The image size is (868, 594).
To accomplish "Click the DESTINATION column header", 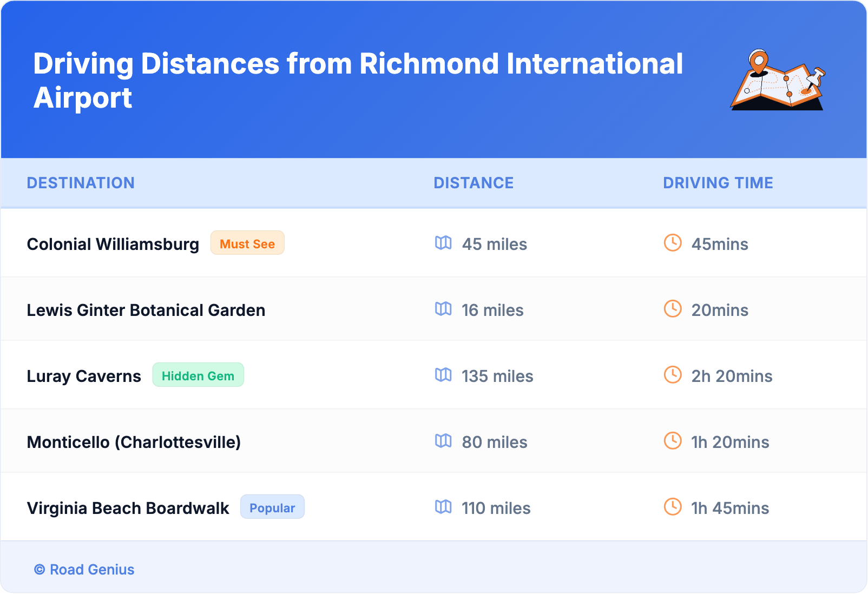I will pyautogui.click(x=81, y=183).
